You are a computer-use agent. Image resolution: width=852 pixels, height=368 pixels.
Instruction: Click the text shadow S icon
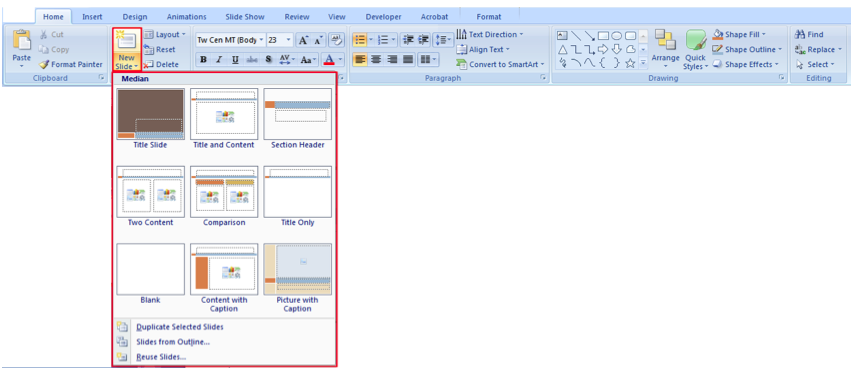point(268,59)
